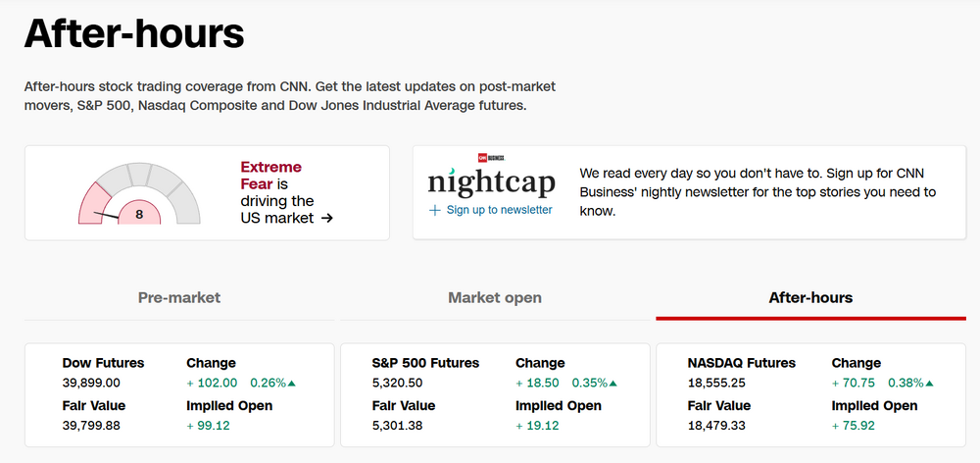The width and height of the screenshot is (980, 463).
Task: Click the NASDAQ Implied Open value +75.92
Action: click(x=855, y=425)
